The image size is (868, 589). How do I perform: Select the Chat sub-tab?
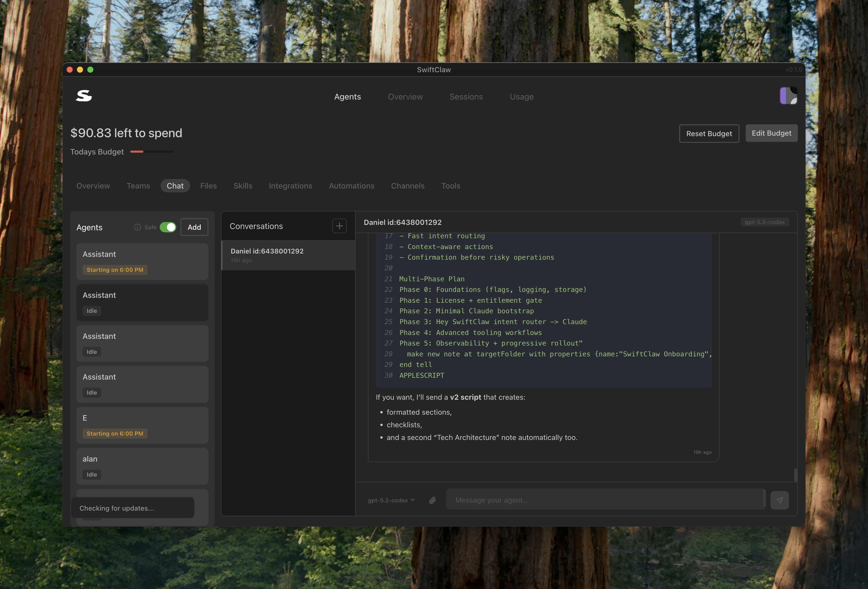coord(175,186)
